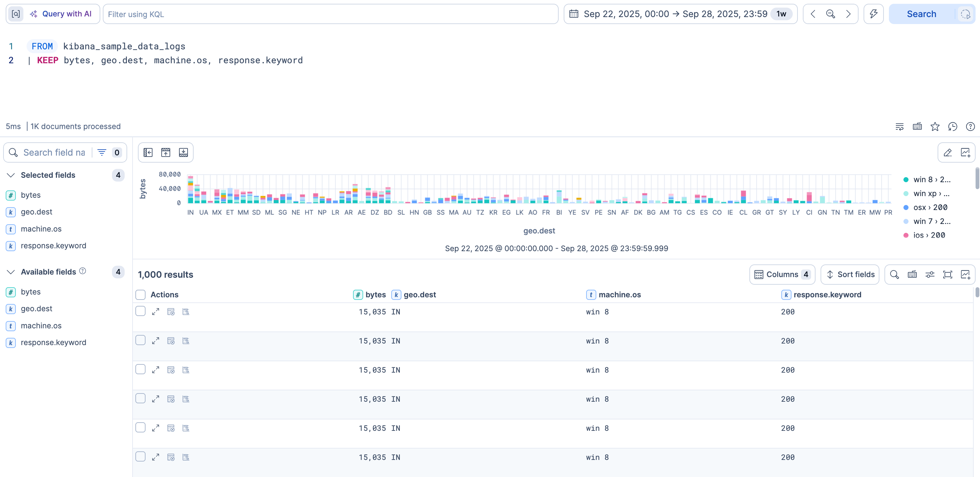
Task: Expand first row document details
Action: [156, 312]
